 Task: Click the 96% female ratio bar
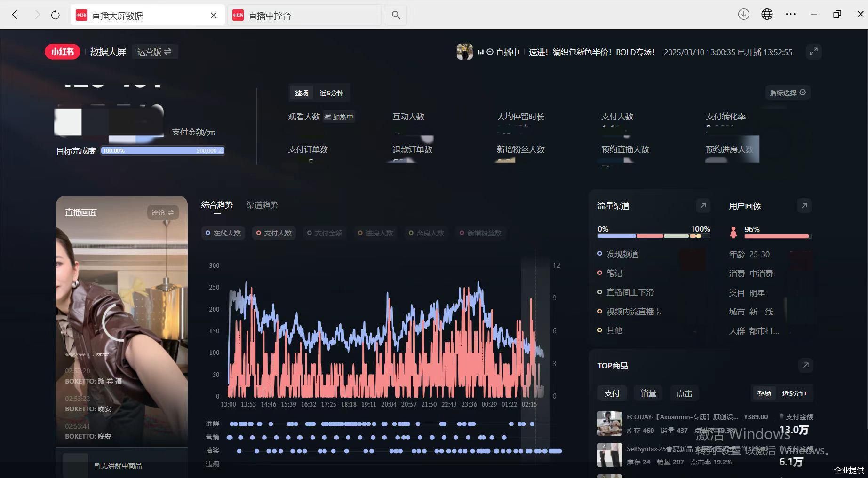click(777, 236)
